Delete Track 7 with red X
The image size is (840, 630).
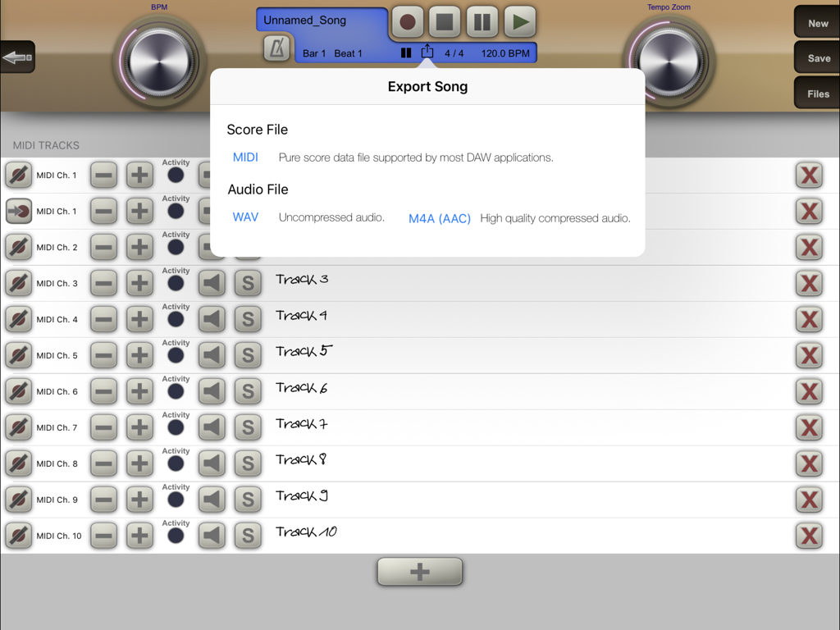point(809,427)
